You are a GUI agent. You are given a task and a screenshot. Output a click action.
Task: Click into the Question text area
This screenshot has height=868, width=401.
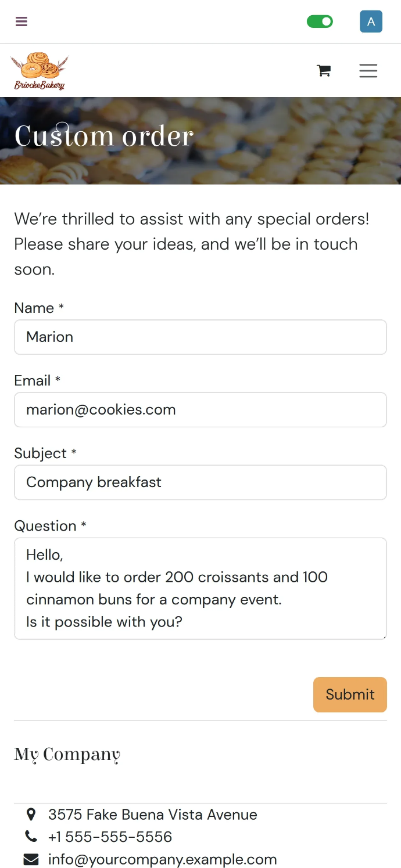pos(201,588)
